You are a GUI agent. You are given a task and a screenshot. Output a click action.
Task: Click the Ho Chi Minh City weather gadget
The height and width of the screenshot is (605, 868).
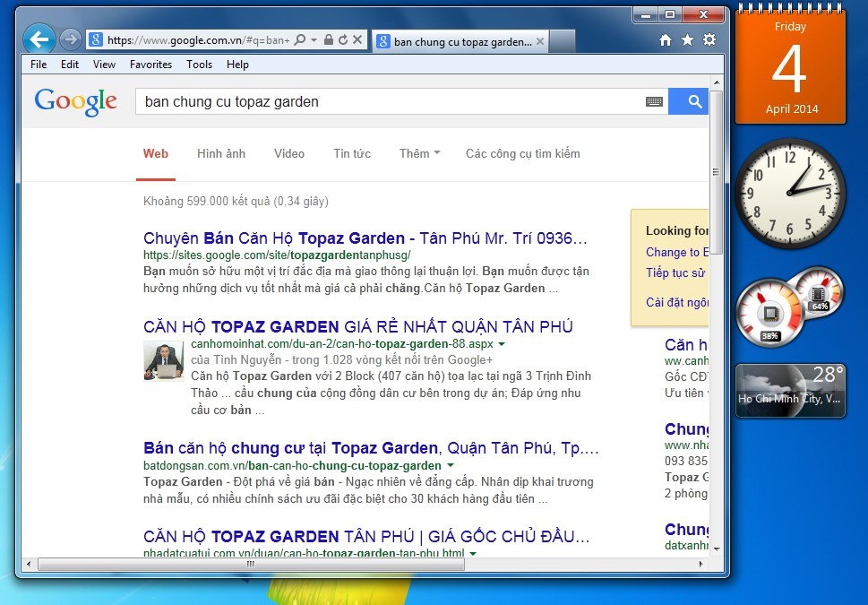pyautogui.click(x=790, y=390)
